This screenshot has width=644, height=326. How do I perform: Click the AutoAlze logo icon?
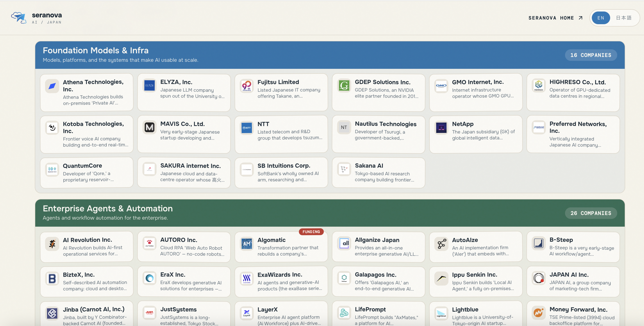click(441, 244)
